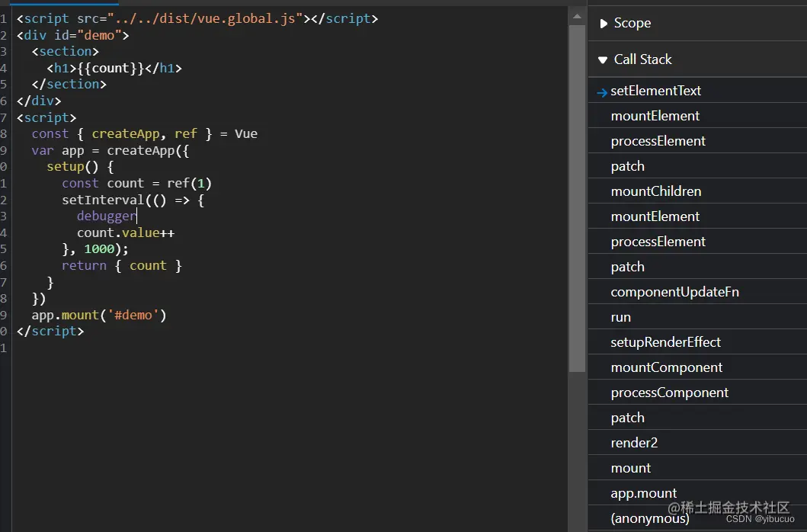Click the 'return { count }' statement
The height and width of the screenshot is (532, 807).
[x=121, y=266]
